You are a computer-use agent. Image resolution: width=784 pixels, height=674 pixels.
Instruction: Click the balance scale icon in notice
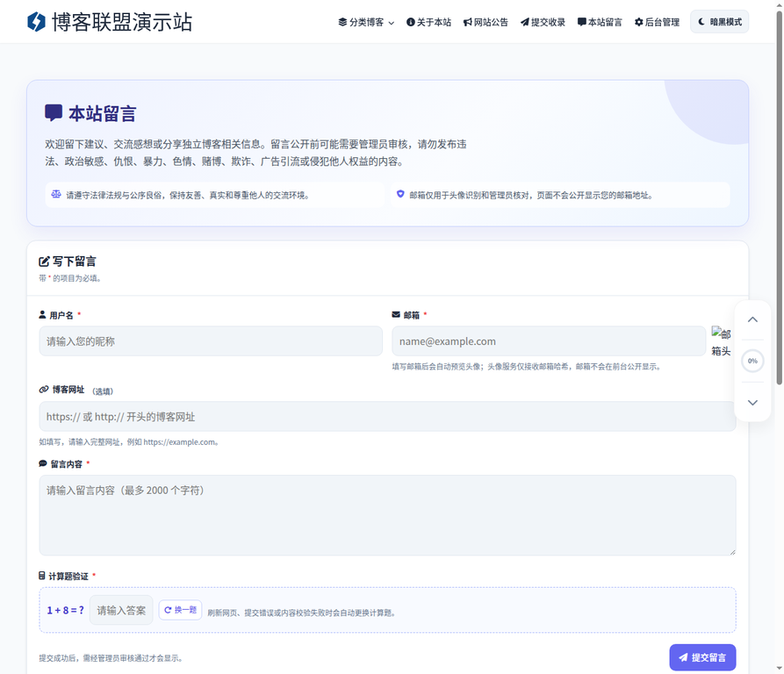56,194
